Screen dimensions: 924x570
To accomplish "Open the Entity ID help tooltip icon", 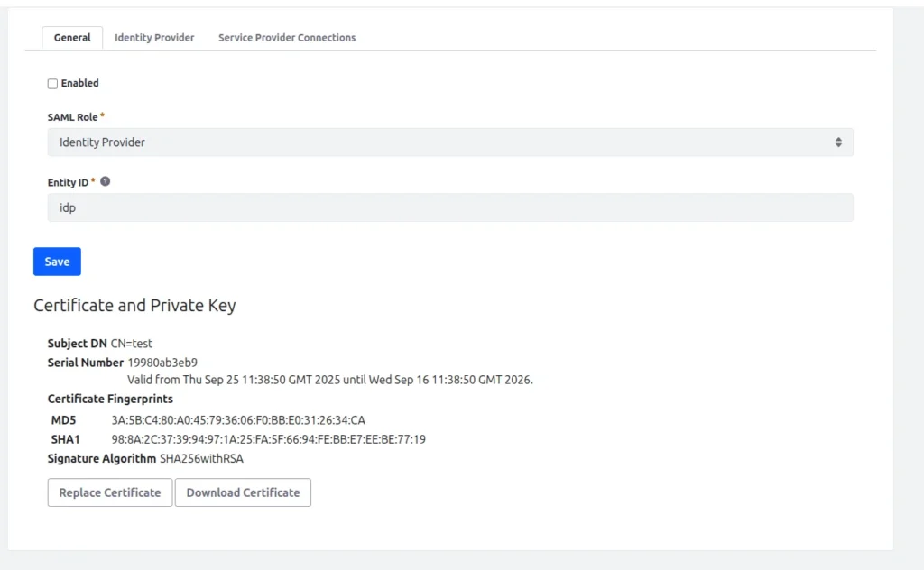I will point(106,181).
